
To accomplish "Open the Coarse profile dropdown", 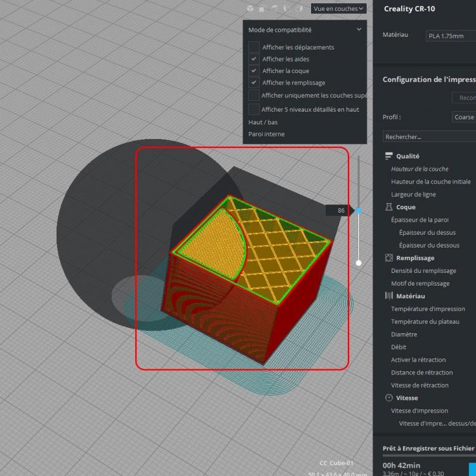I will click(x=463, y=117).
